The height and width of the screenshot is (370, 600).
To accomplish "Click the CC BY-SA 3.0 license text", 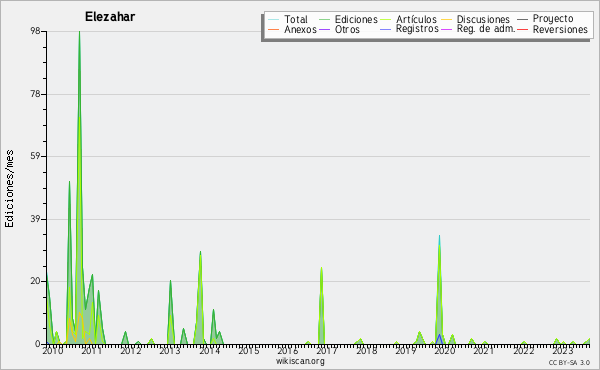I will pyautogui.click(x=569, y=362).
